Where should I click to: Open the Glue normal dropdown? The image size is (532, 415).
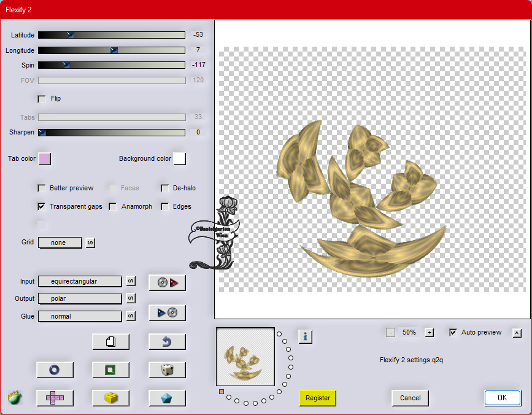click(x=80, y=316)
